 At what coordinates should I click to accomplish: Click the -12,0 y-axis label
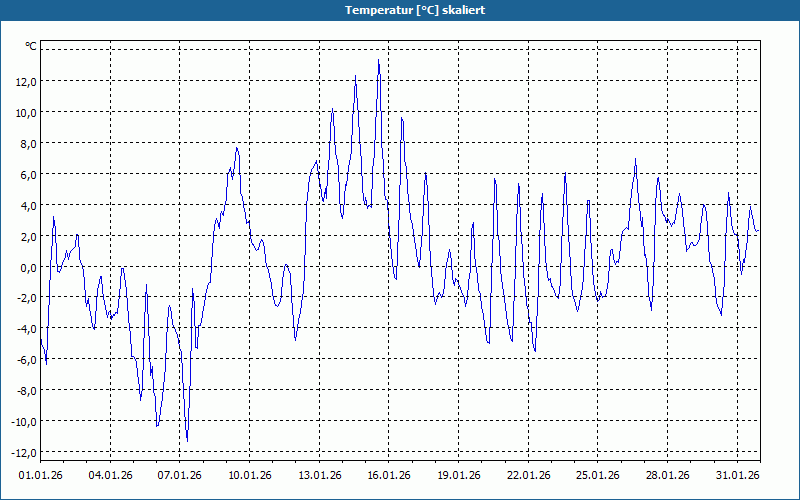click(x=24, y=453)
